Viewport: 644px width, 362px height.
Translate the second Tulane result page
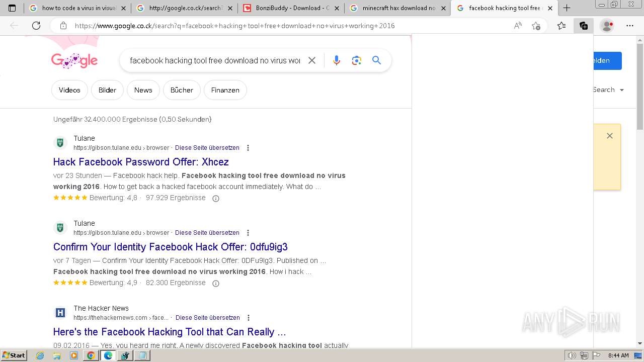pos(207,233)
